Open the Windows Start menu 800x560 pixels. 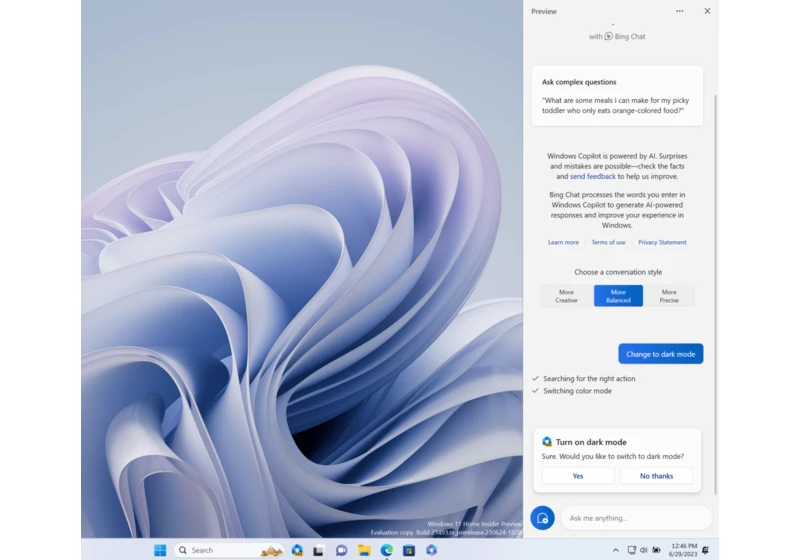(x=160, y=550)
